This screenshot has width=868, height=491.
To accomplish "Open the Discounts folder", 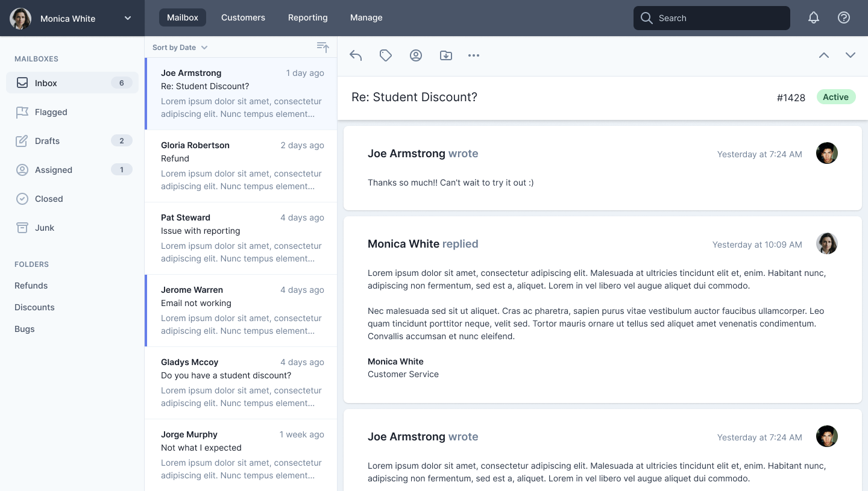I will pos(34,307).
